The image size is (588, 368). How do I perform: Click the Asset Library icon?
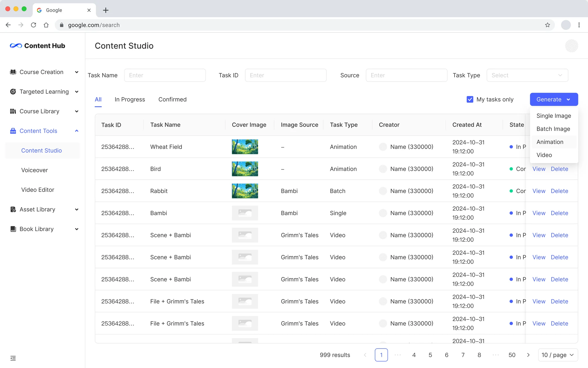(x=13, y=209)
